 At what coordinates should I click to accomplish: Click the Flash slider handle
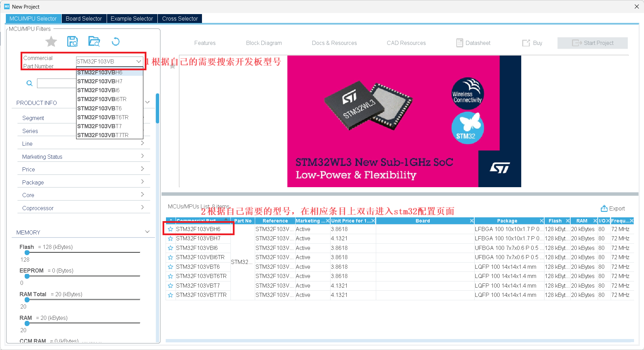coord(27,252)
